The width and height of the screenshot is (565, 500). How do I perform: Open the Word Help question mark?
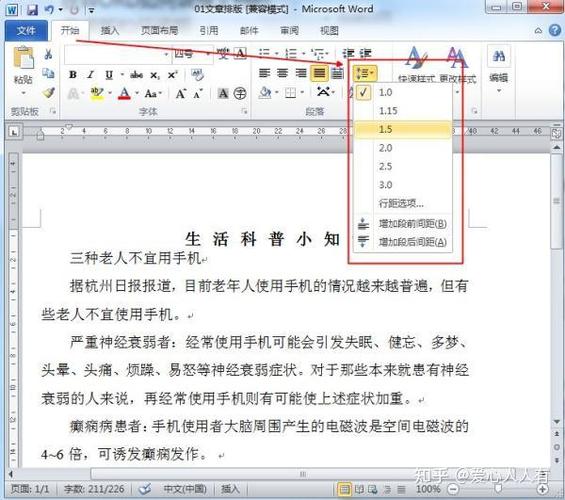click(x=555, y=31)
